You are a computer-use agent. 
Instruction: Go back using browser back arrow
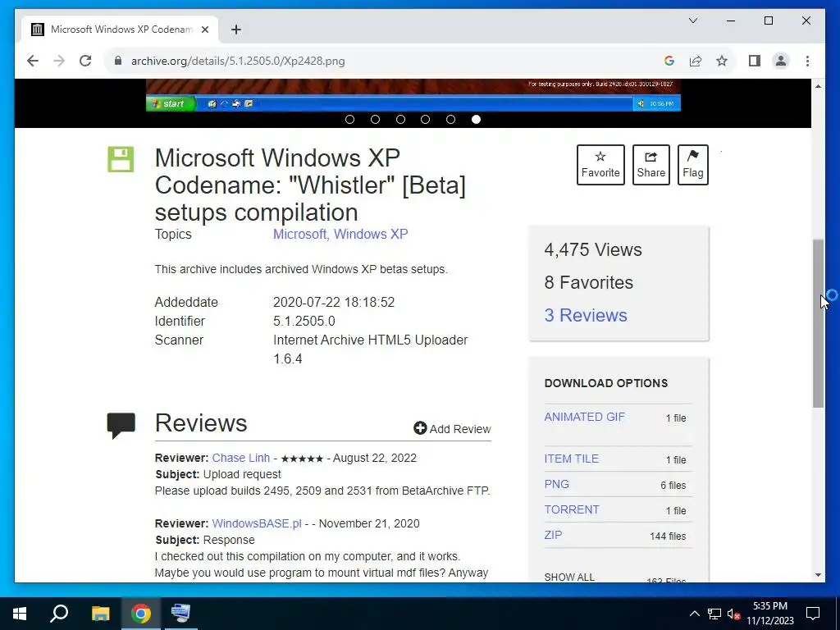click(33, 61)
